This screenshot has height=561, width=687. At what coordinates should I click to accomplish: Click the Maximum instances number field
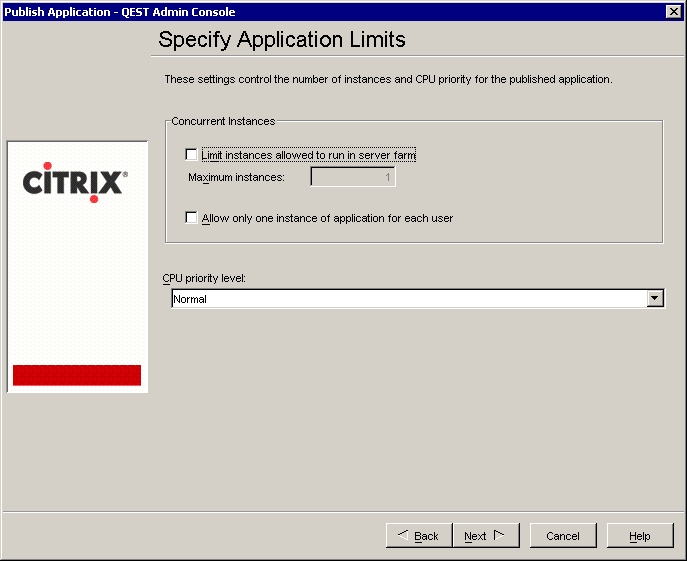coord(353,178)
